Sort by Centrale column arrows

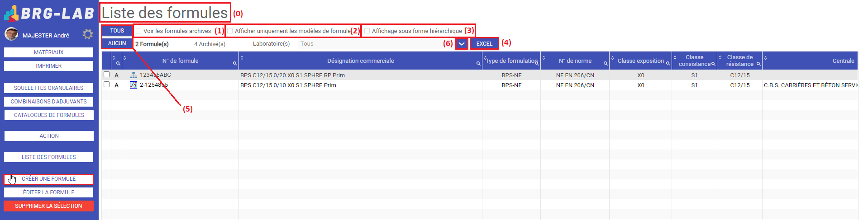coord(766,58)
